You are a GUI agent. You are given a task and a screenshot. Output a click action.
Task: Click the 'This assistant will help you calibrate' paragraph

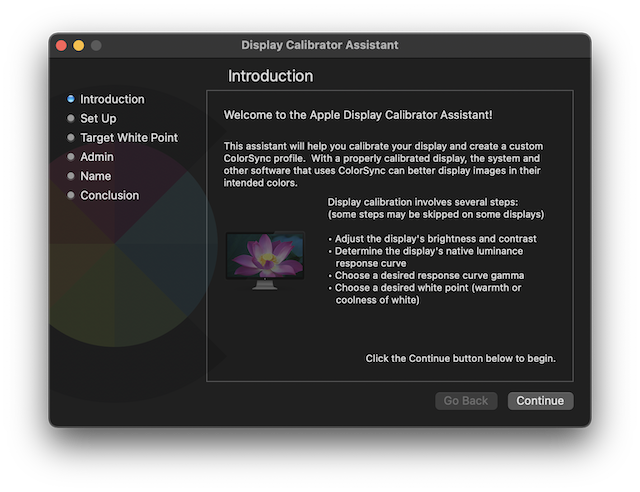[x=383, y=165]
